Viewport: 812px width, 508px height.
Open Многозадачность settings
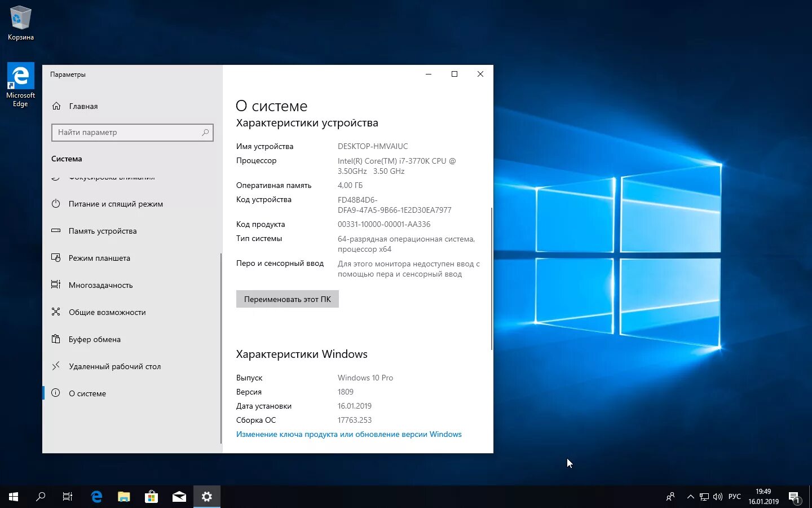coord(131,285)
